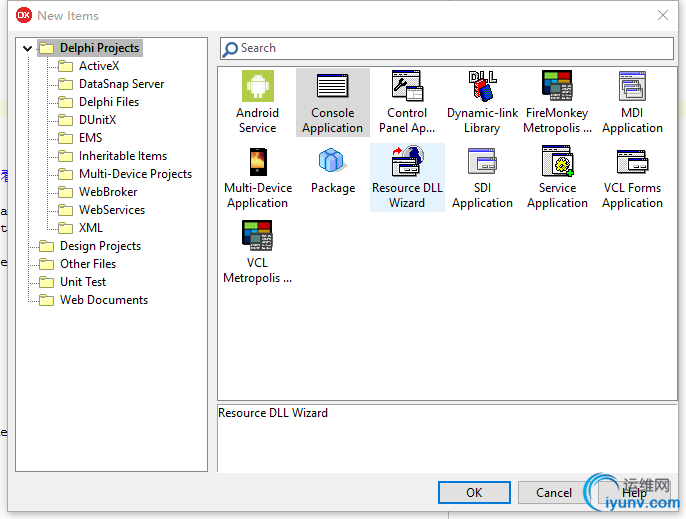Screen dimensions: 686x519
Task: Select the MDI Application icon
Action: tap(632, 86)
